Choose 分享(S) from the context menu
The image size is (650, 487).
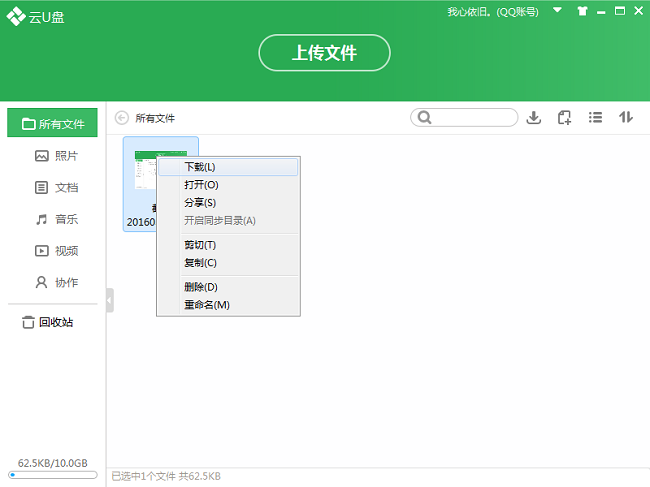228,203
